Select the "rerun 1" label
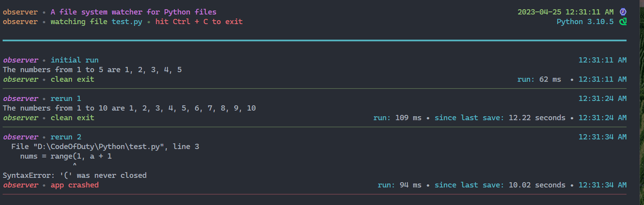This screenshot has height=205, width=644. [x=66, y=98]
